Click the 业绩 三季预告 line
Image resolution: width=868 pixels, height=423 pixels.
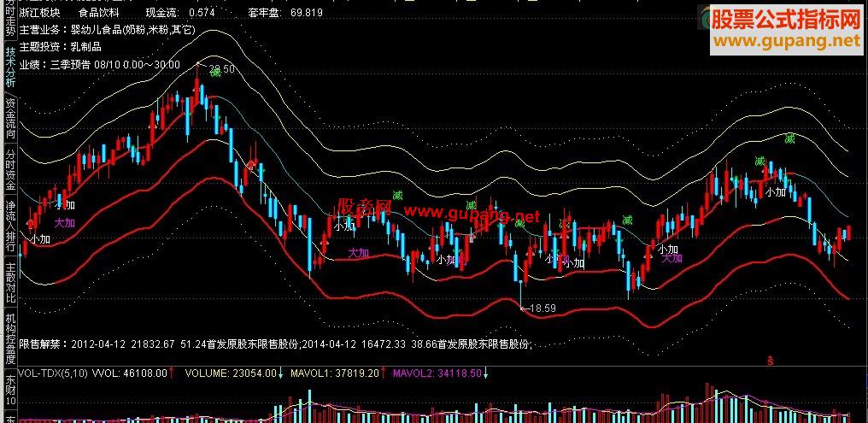100,64
